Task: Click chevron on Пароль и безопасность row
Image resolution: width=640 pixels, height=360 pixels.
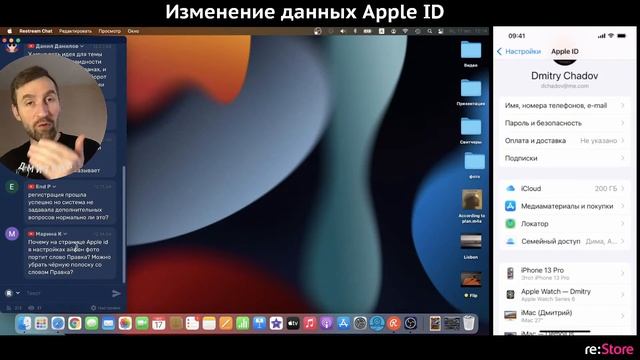Action: click(622, 123)
